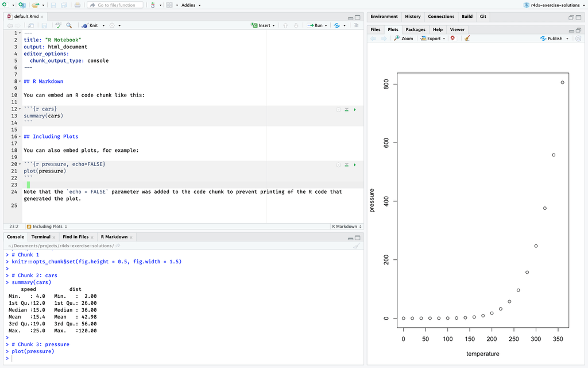This screenshot has height=368, width=588.
Task: Open r4ds-exercise-solutions project dropdown
Action: pyautogui.click(x=554, y=5)
